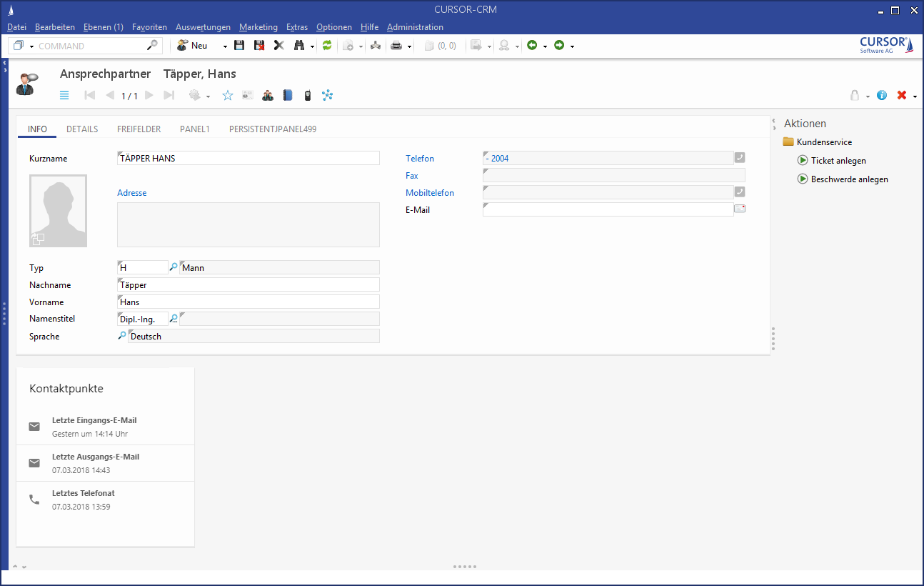924x586 pixels.
Task: Click the green refresh arrows icon
Action: click(327, 46)
